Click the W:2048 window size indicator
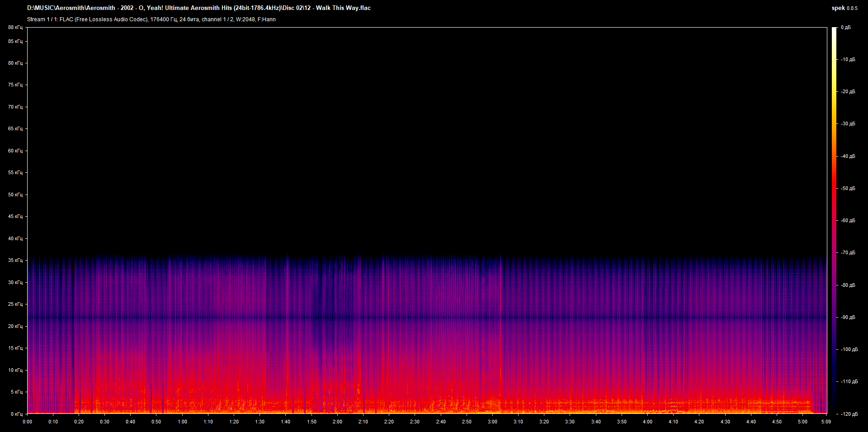 [246, 19]
